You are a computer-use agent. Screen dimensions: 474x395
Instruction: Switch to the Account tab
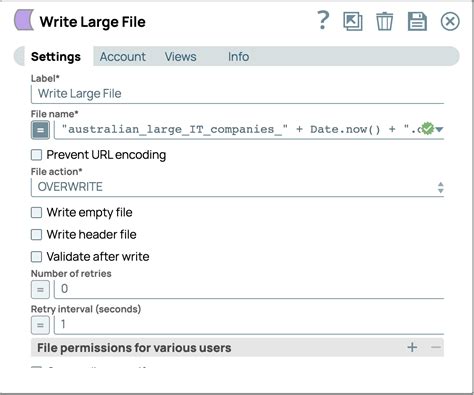tap(123, 57)
